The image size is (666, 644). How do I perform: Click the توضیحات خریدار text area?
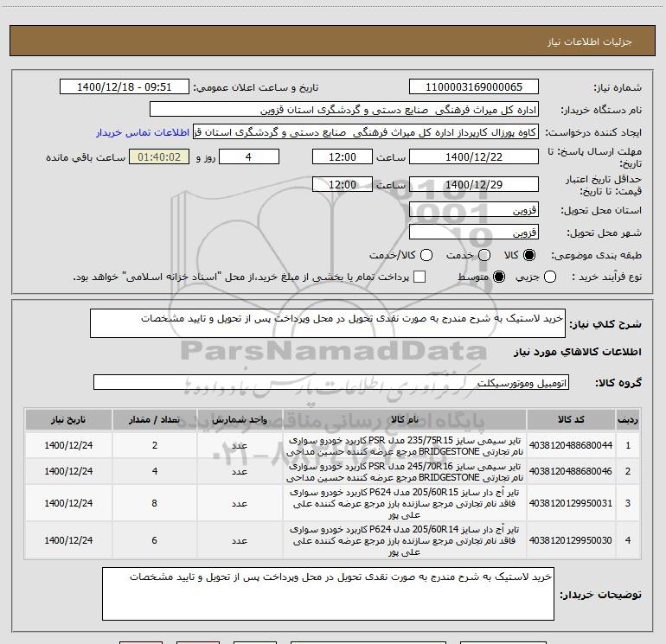[x=328, y=594]
